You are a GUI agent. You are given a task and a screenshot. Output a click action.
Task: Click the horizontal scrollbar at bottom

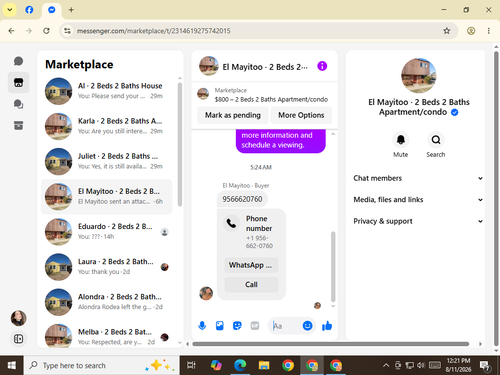tap(331, 344)
